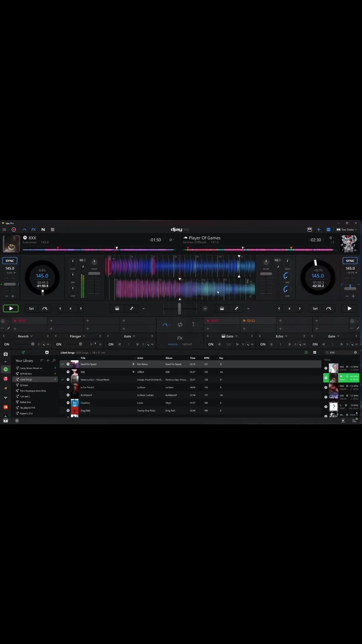Play the left deck track XXX
Screen dimensions: 362x644
coord(11,309)
